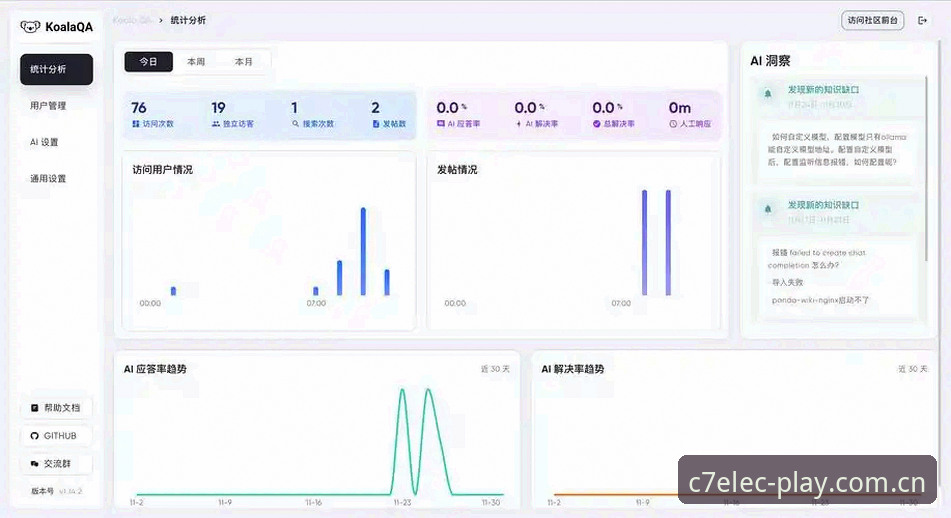Image resolution: width=951 pixels, height=518 pixels.
Task: Click the first 发现新的知识缺口 heading
Action: [823, 89]
